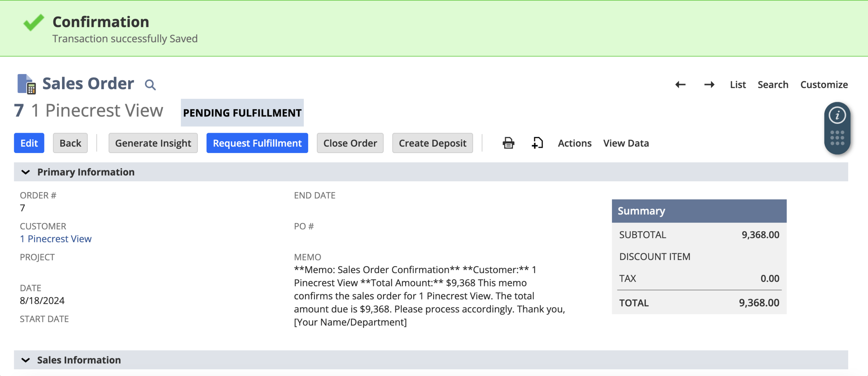
Task: Go to next record with right arrow
Action: point(709,84)
